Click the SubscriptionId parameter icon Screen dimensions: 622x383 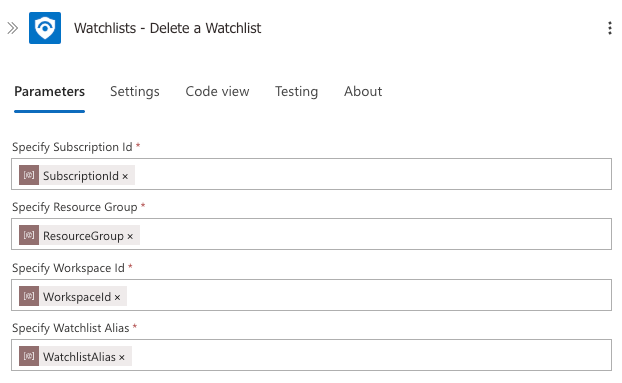(x=29, y=175)
